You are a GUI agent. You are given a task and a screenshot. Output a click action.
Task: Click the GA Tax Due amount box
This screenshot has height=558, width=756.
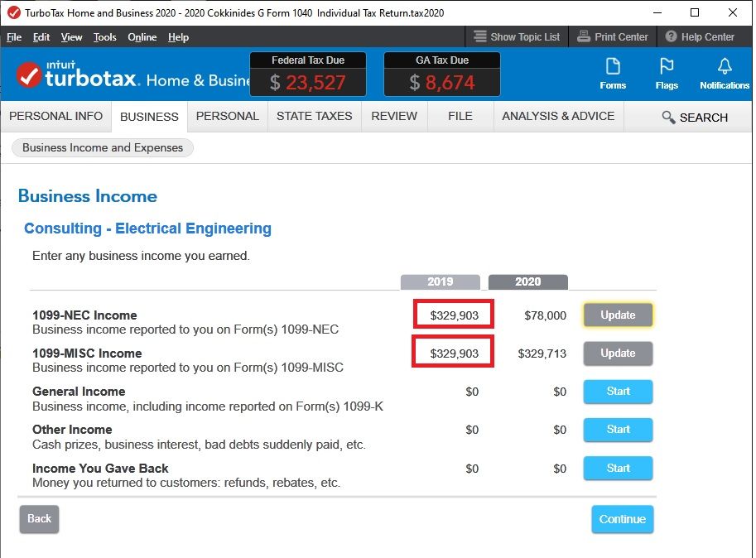[442, 75]
